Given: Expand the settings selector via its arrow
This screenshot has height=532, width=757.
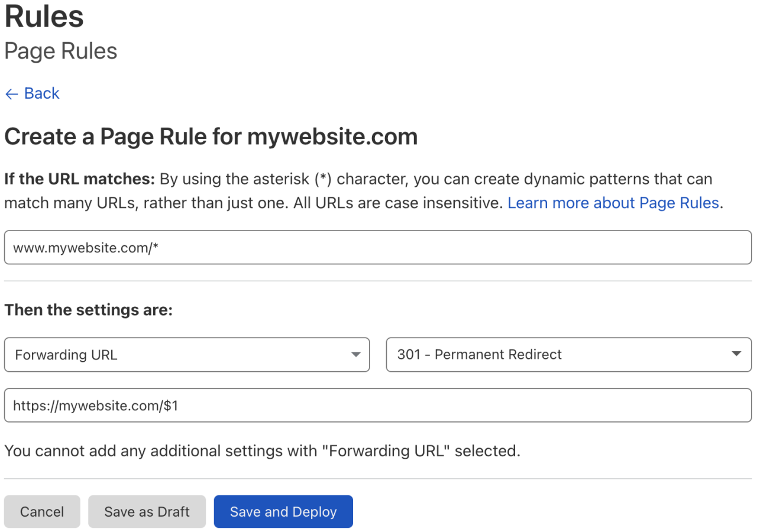Looking at the screenshot, I should coord(355,354).
